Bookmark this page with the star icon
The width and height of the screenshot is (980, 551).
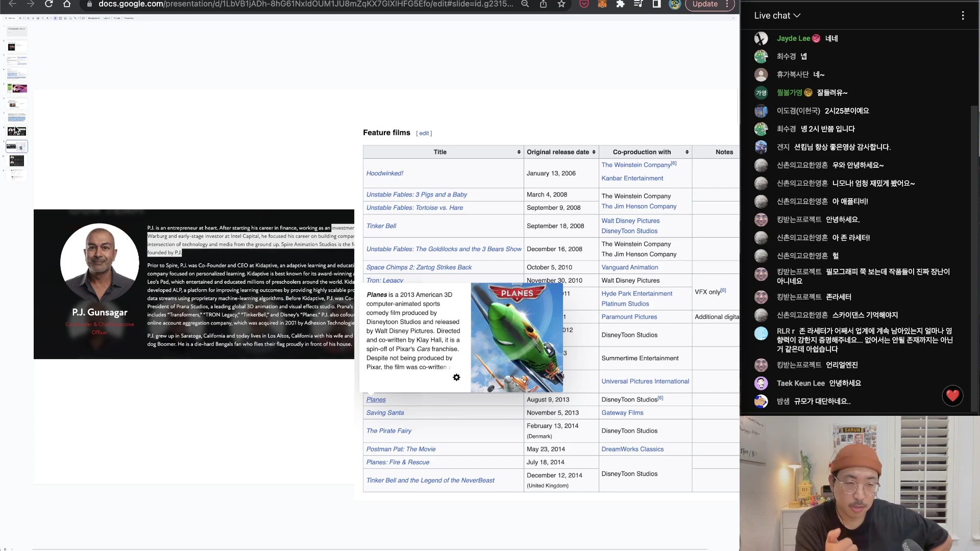coord(561,4)
